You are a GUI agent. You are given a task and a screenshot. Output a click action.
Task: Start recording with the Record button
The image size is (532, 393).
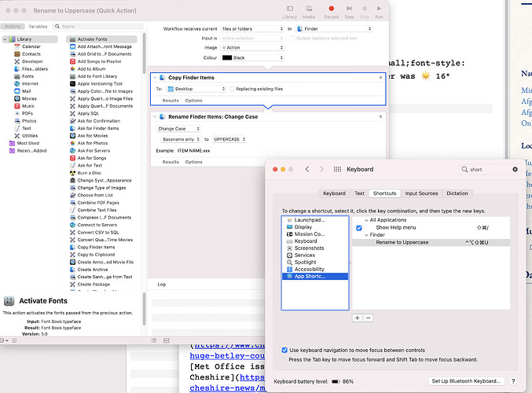pos(331,12)
